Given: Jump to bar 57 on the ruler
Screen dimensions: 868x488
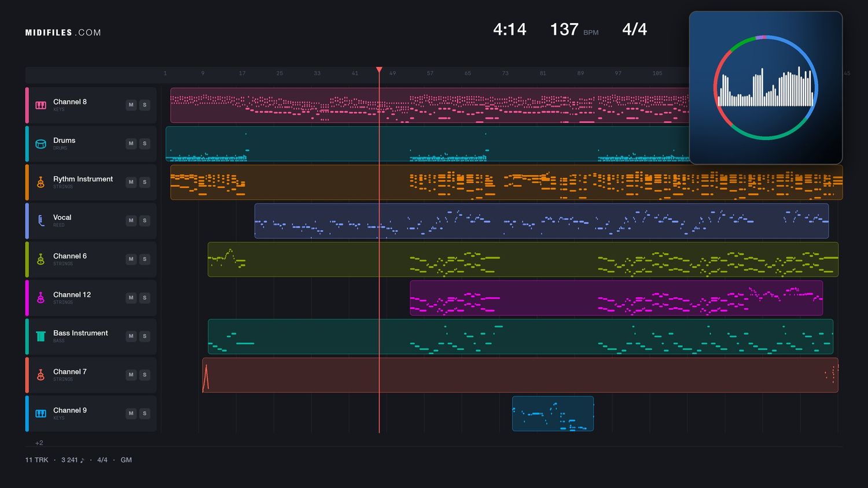Looking at the screenshot, I should (x=430, y=73).
